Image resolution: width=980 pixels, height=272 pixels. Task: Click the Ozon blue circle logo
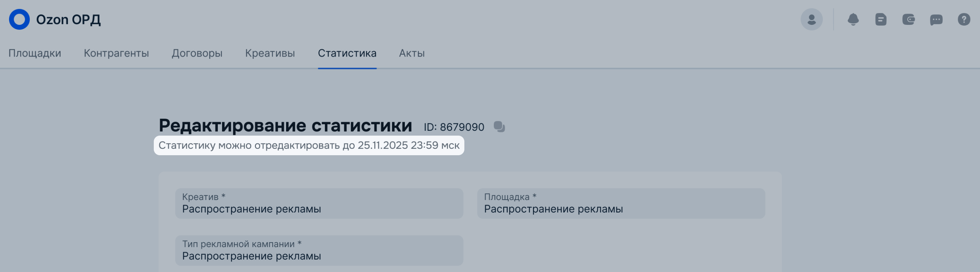tap(19, 19)
